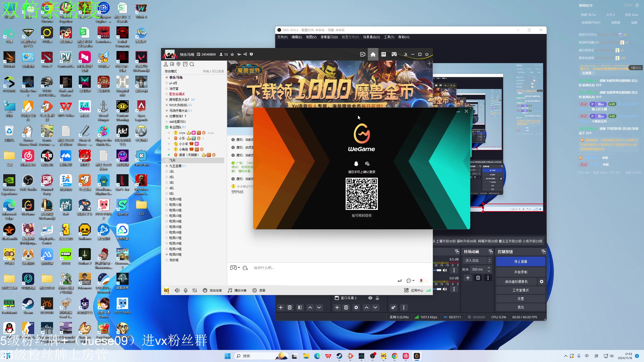Toggle lock for 窗口采集 2 source
644x362 pixels.
tap(377, 298)
